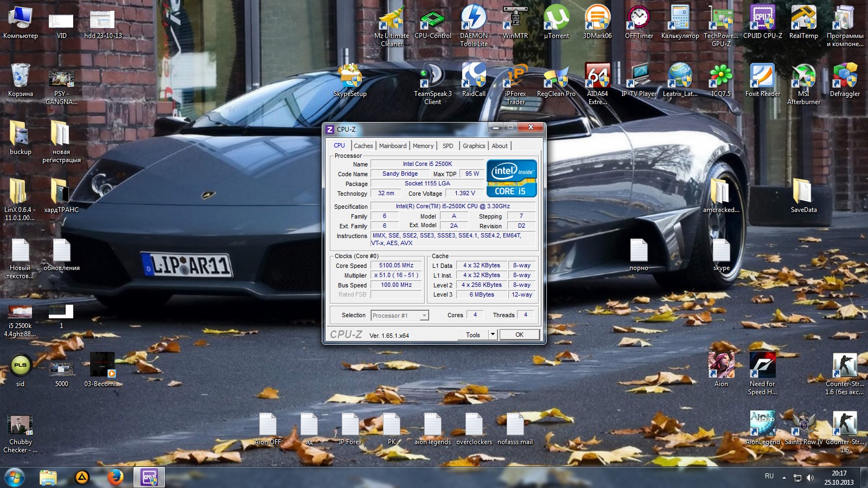
Task: Open TechPowerUp GPU-Z desktop icon
Action: pos(721,25)
